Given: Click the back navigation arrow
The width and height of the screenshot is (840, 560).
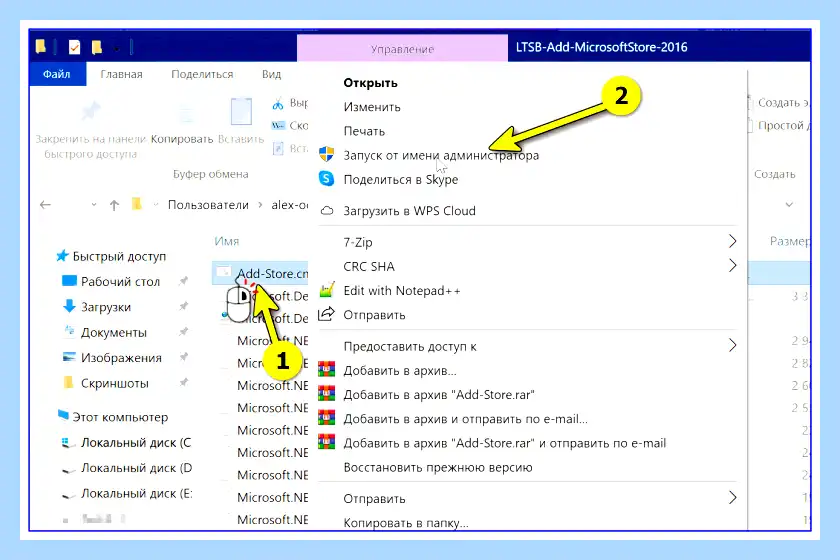Looking at the screenshot, I should (46, 205).
